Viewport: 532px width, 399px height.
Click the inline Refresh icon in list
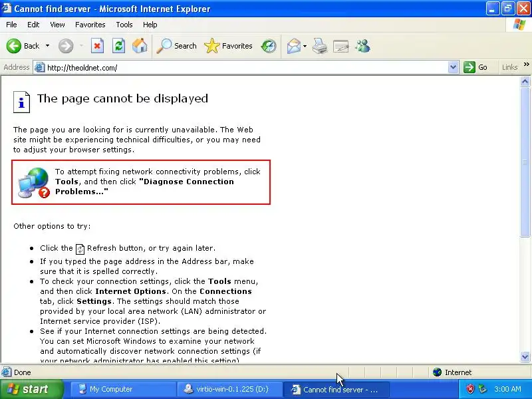pos(80,249)
